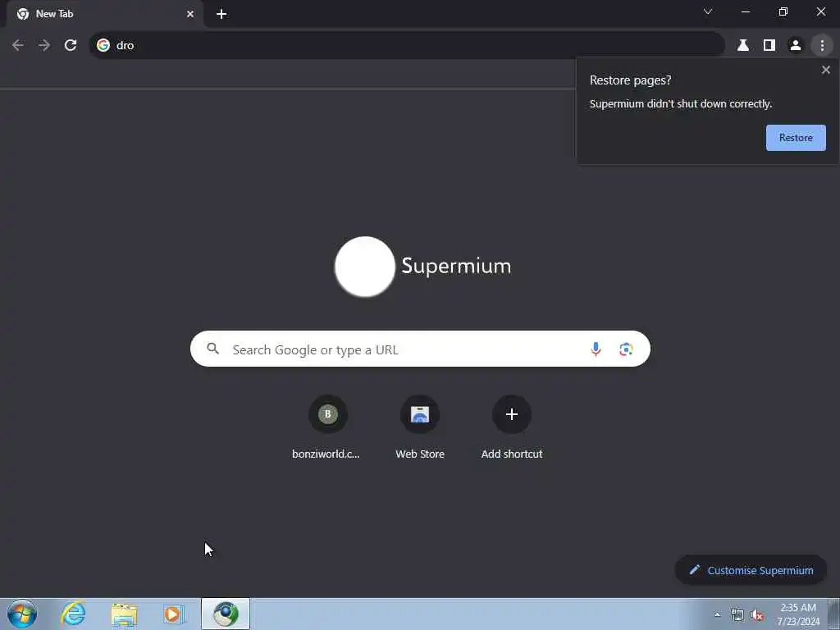Click the Supermium taskbar button
840x630 pixels.
[x=226, y=614]
